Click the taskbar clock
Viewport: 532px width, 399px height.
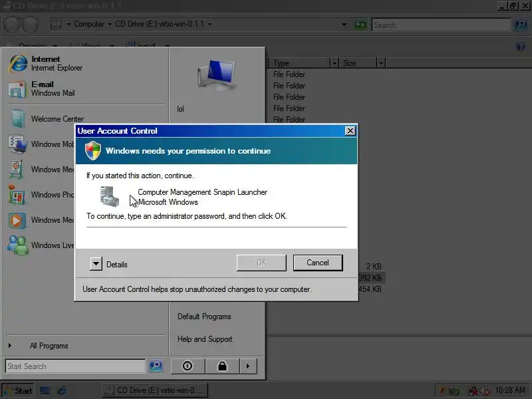[x=510, y=390]
